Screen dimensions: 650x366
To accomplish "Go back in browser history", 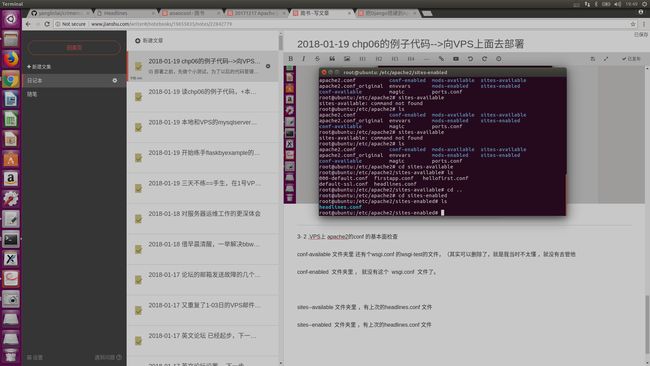I will pyautogui.click(x=28, y=24).
